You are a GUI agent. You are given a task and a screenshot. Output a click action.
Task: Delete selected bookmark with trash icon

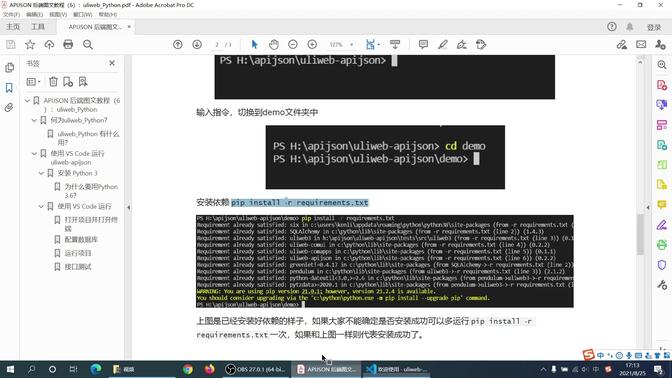pos(53,81)
